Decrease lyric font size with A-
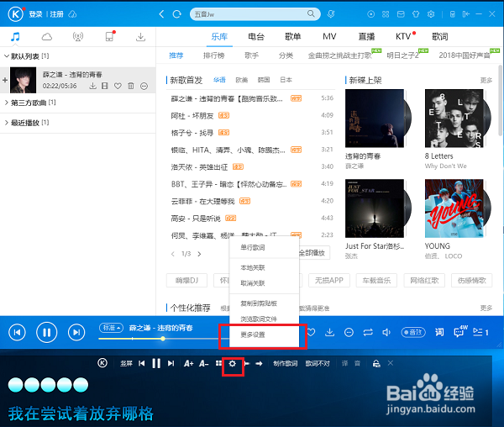 click(x=203, y=364)
